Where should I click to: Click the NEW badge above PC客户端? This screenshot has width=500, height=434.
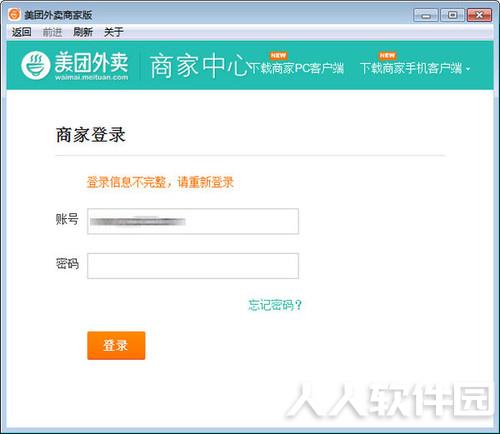279,55
